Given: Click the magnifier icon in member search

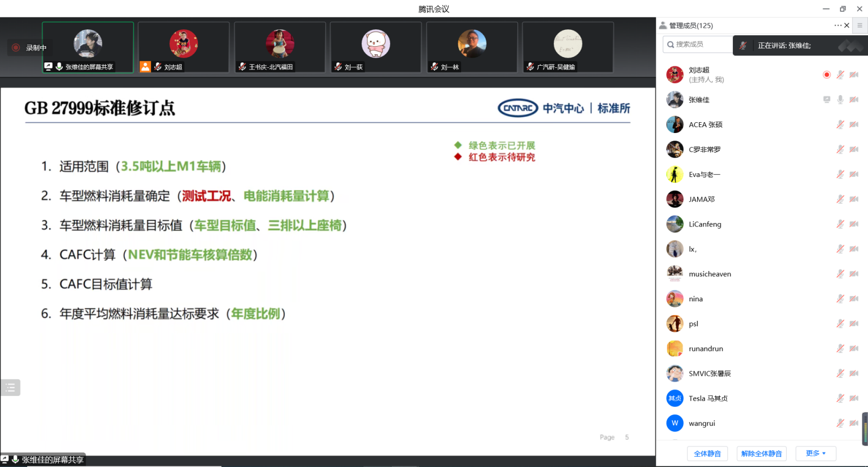Looking at the screenshot, I should tap(671, 45).
